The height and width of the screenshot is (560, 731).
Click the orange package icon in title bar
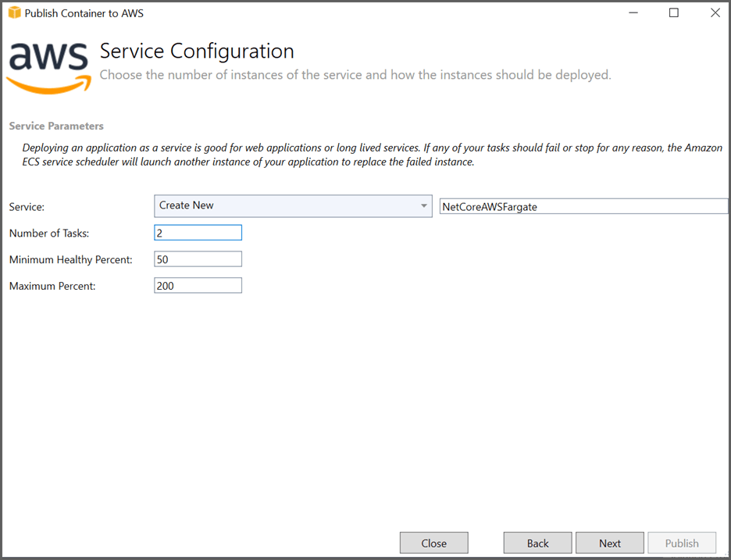[x=11, y=12]
